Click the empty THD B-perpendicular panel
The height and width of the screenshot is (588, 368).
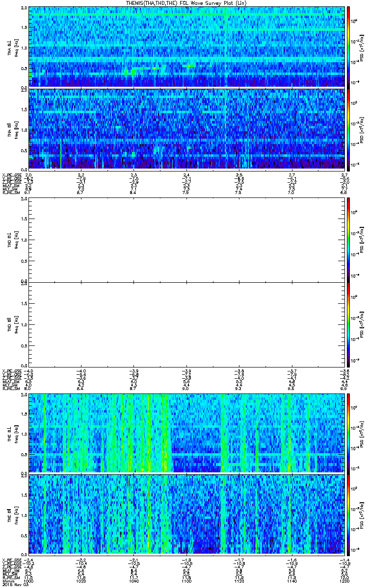point(186,239)
